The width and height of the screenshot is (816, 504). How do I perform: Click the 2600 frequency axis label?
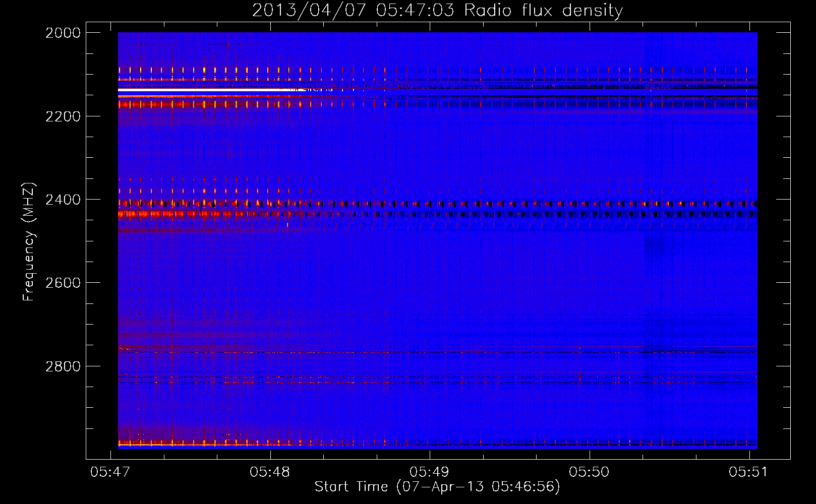[x=63, y=283]
